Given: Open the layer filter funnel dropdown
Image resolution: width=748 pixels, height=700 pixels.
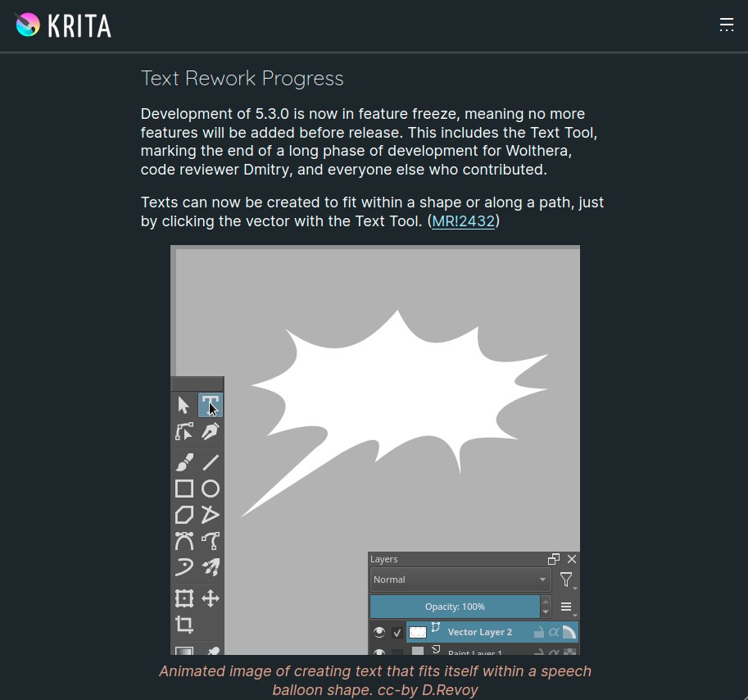Looking at the screenshot, I should [566, 580].
